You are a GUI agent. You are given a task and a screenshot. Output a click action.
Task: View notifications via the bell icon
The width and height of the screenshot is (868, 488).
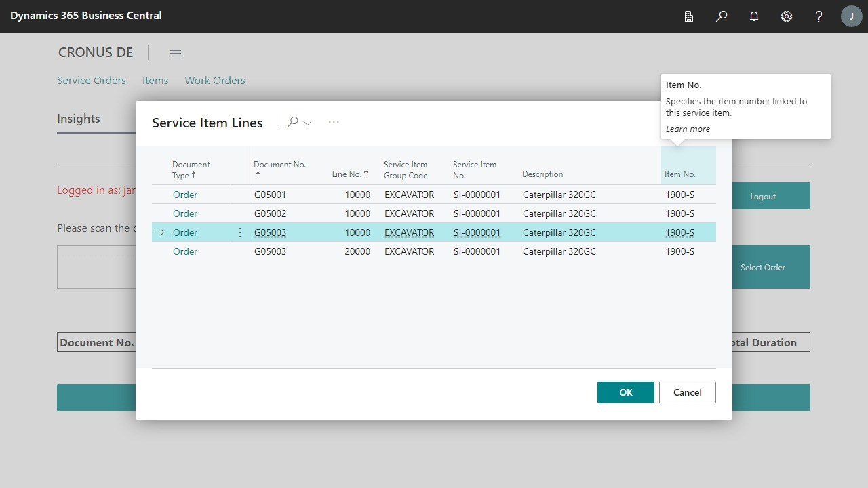click(x=754, y=16)
